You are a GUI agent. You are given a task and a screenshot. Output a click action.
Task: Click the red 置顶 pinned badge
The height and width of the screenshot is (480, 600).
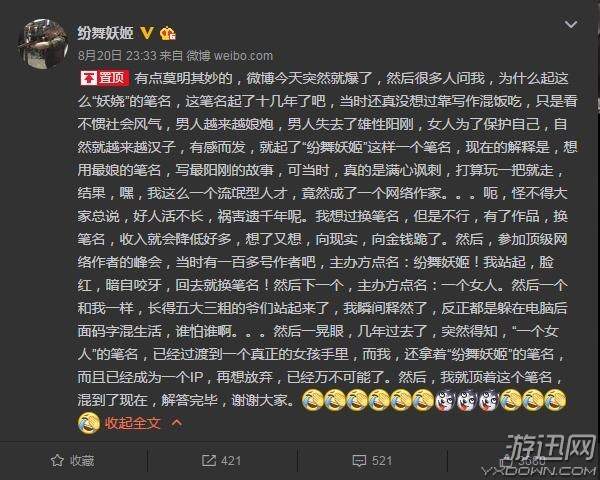coord(105,78)
